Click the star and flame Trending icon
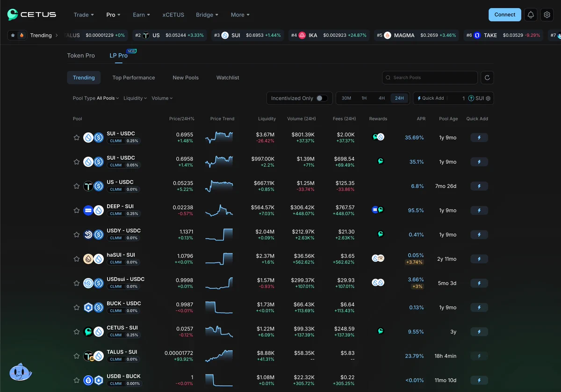Image resolution: width=561 pixels, height=392 pixels. click(17, 35)
